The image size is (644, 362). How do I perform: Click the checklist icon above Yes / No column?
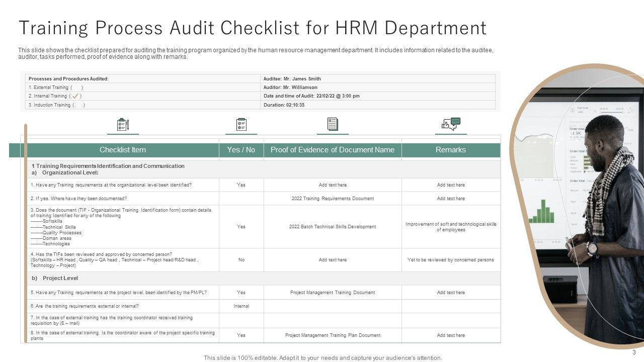[x=241, y=125]
